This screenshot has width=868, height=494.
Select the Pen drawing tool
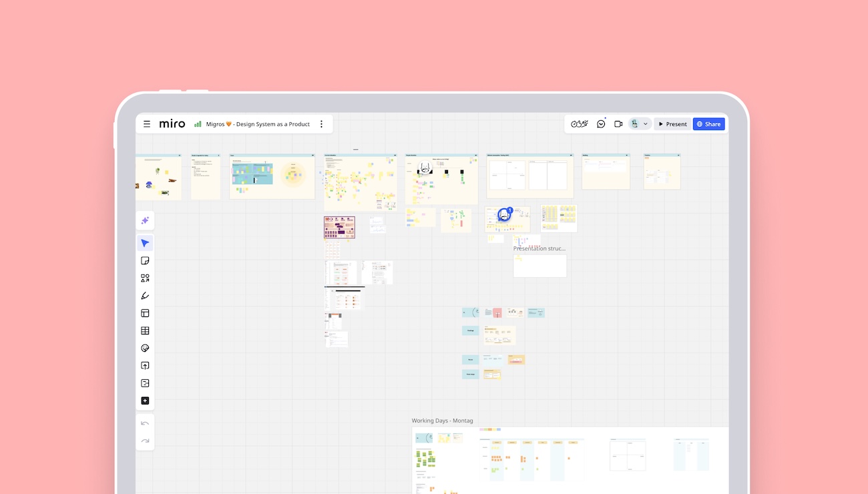[x=145, y=296]
